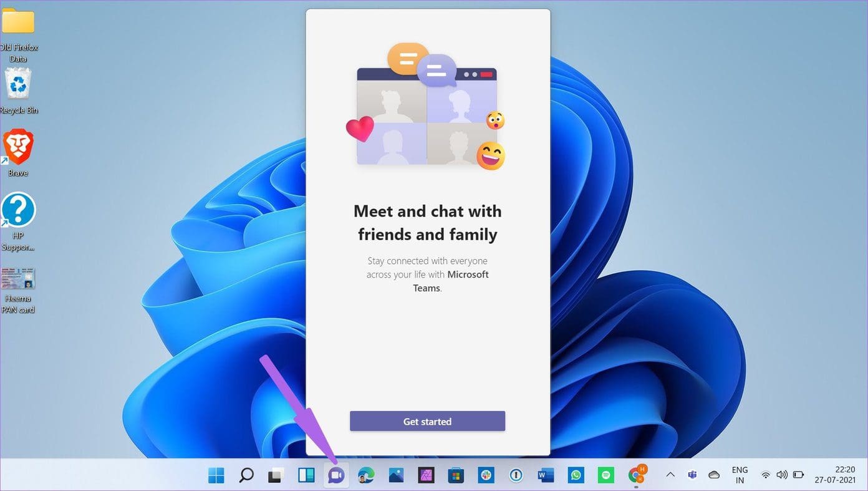868x491 pixels.
Task: Select Heema PAN card desktop file
Action: coord(18,291)
